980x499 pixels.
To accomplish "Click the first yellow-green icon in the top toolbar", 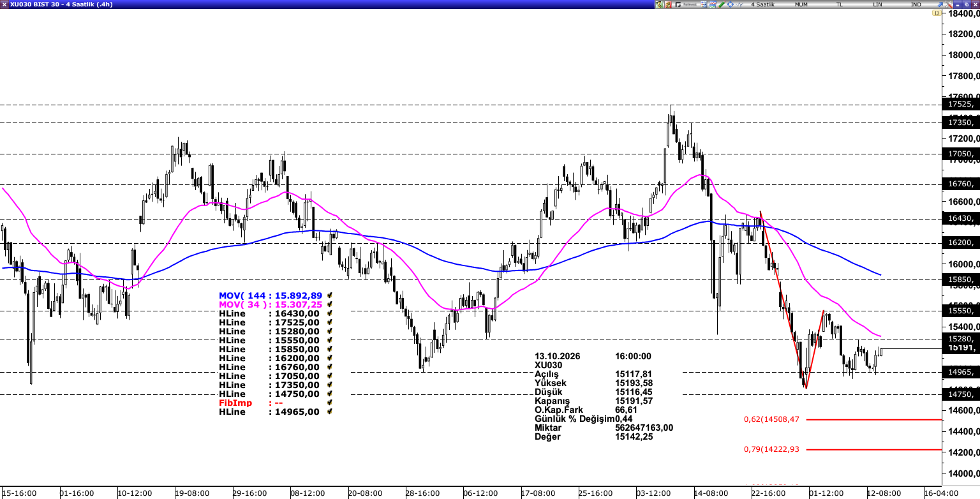I will pyautogui.click(x=659, y=4).
